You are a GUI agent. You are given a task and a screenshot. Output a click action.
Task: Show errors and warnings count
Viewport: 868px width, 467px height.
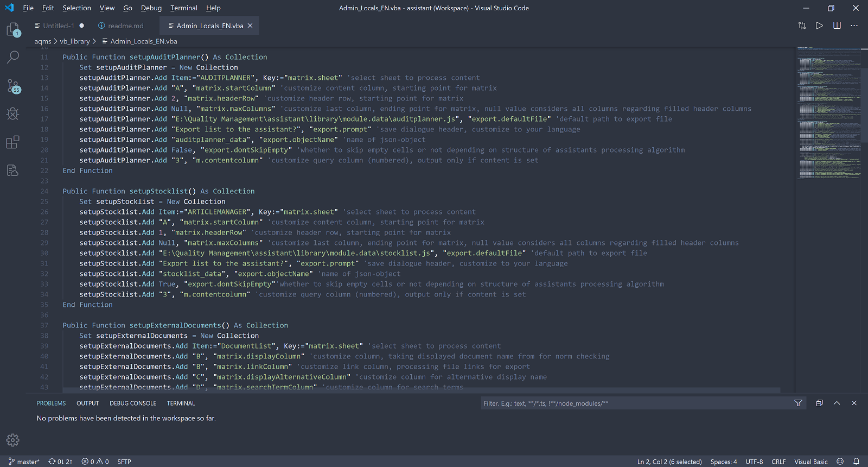95,462
